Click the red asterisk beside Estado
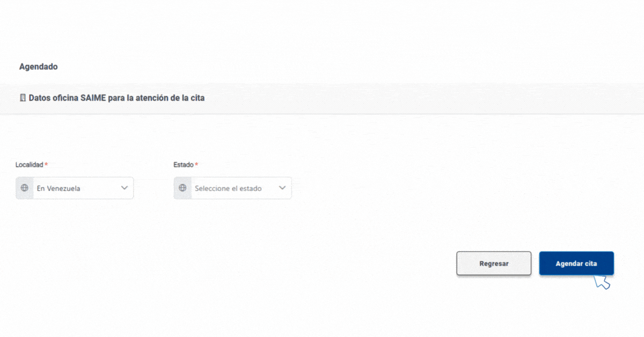 196,164
